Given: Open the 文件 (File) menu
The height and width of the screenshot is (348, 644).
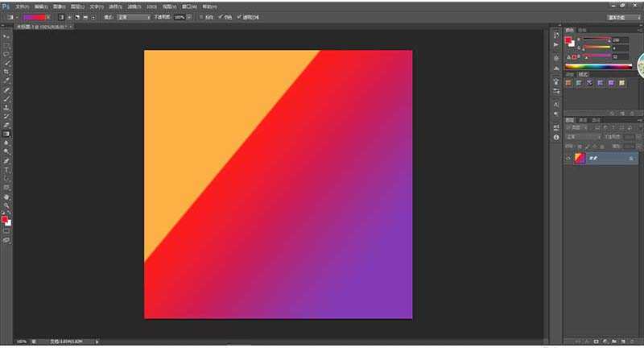Looking at the screenshot, I should [x=22, y=6].
